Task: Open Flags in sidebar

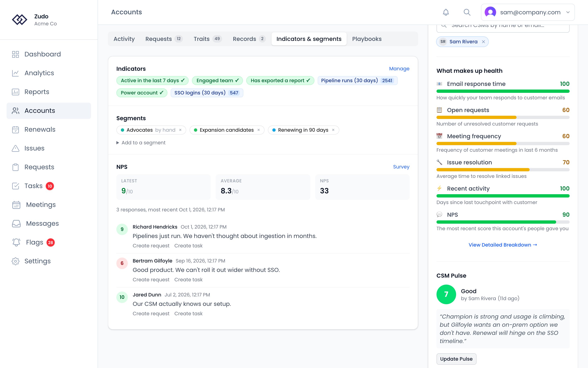Action: [49, 242]
